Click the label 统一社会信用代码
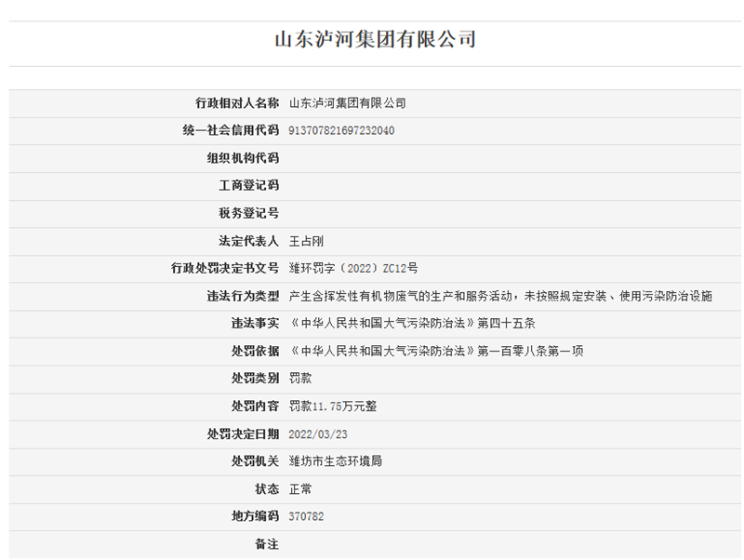 pyautogui.click(x=231, y=130)
